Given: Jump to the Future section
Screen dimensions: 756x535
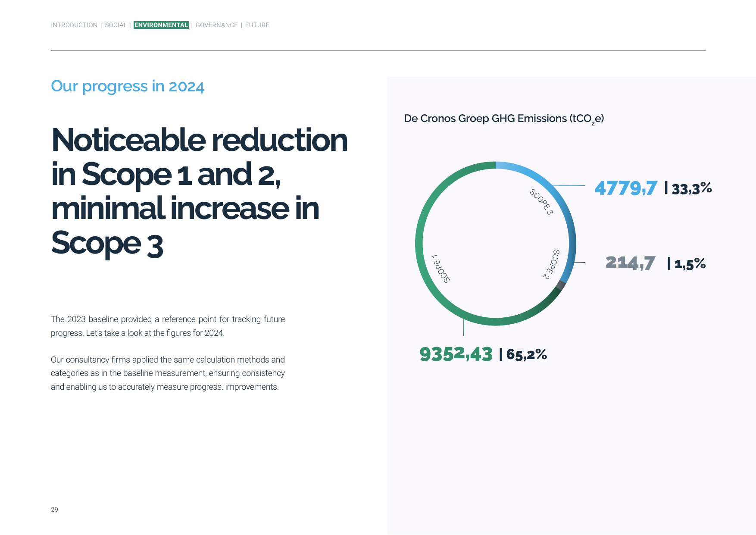Looking at the screenshot, I should point(257,25).
